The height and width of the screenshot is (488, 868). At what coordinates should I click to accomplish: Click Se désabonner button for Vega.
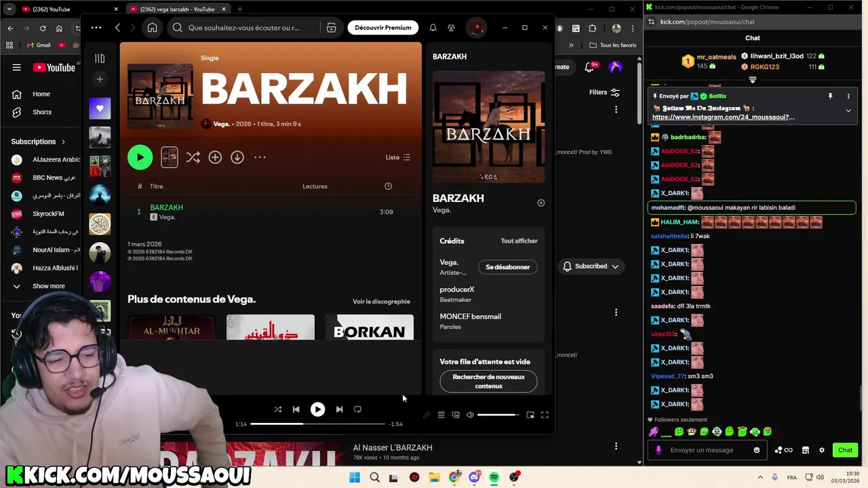point(507,267)
